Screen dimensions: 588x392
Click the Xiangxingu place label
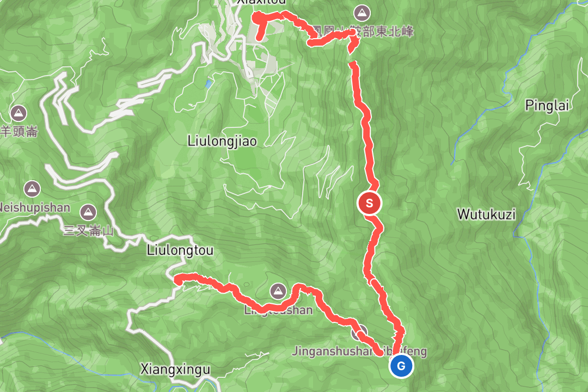(x=175, y=369)
